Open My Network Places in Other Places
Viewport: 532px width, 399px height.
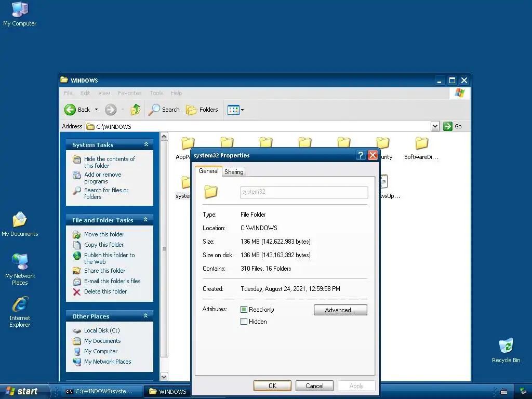point(107,362)
